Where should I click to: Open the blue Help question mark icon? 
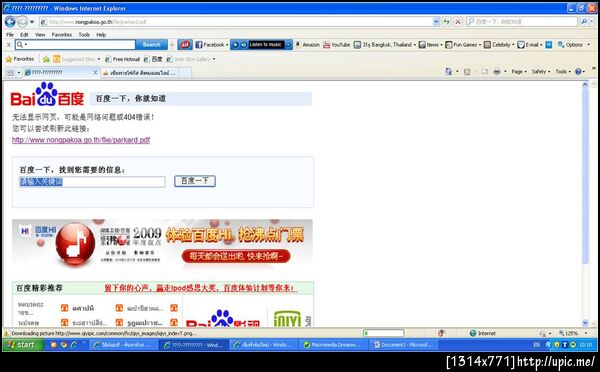click(x=578, y=72)
